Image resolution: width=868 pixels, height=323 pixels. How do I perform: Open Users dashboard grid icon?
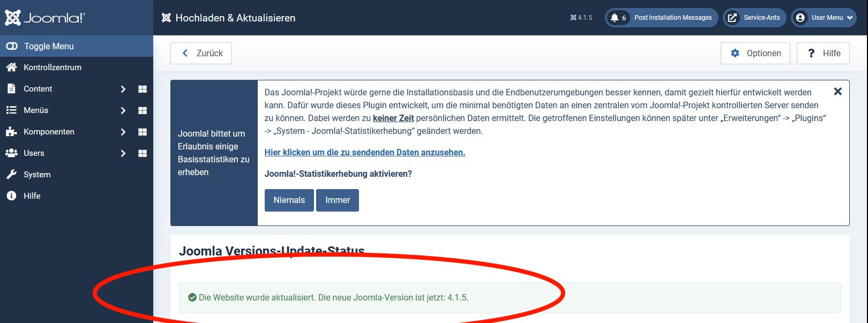click(x=143, y=153)
